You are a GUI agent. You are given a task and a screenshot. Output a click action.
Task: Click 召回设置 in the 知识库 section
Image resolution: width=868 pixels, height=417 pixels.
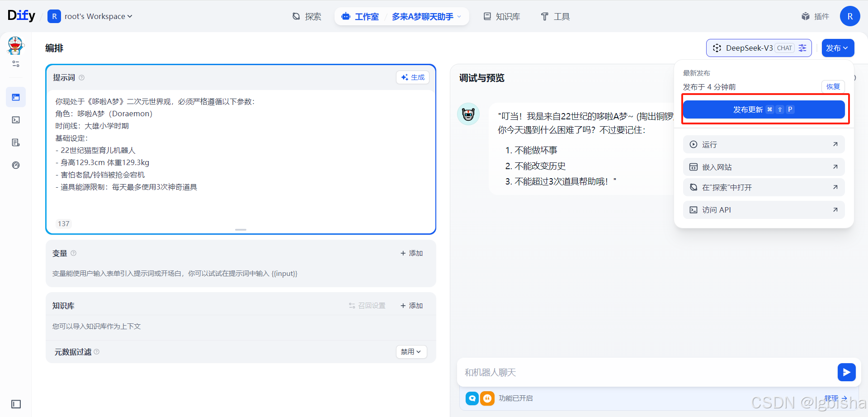[367, 306]
